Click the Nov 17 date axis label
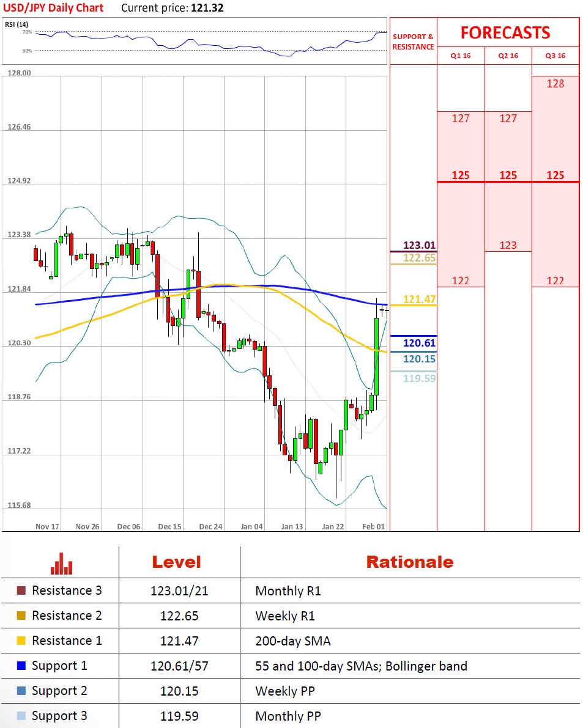 click(x=47, y=526)
